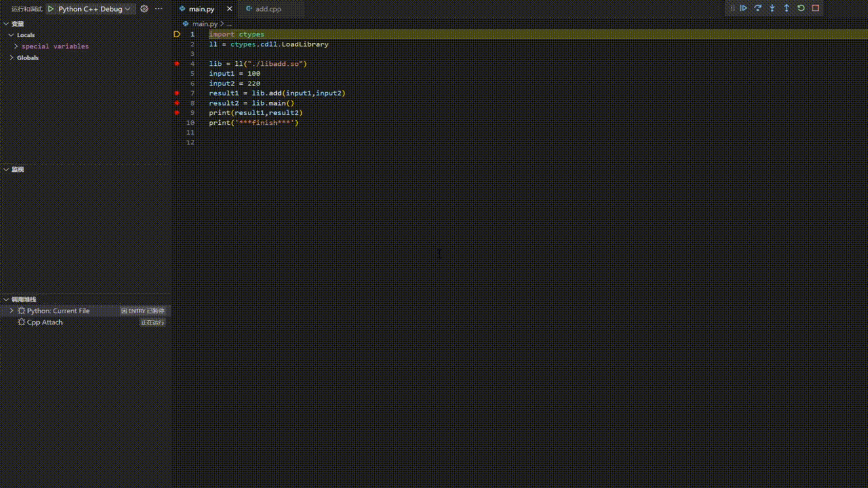Click the Step Over debug icon
Image resolution: width=868 pixels, height=488 pixels.
click(758, 8)
